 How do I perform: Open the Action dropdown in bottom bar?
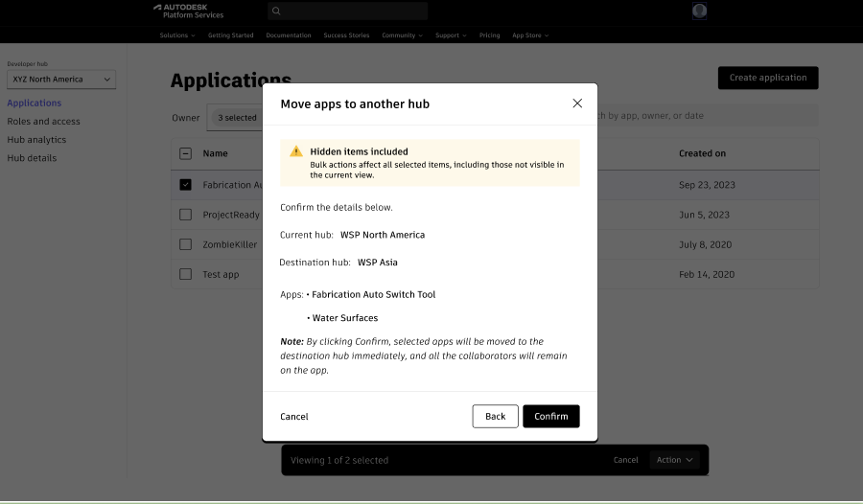674,460
